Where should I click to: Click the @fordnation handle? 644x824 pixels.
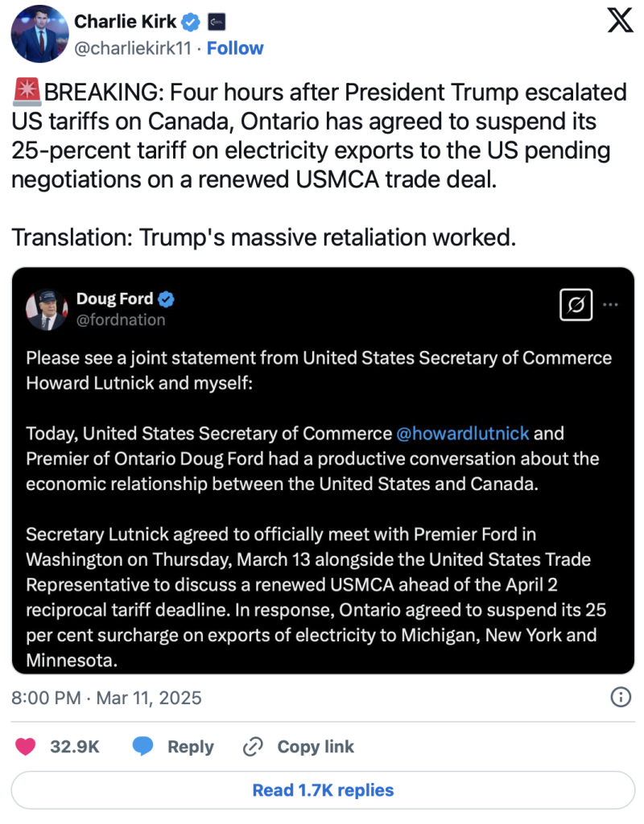tap(121, 319)
